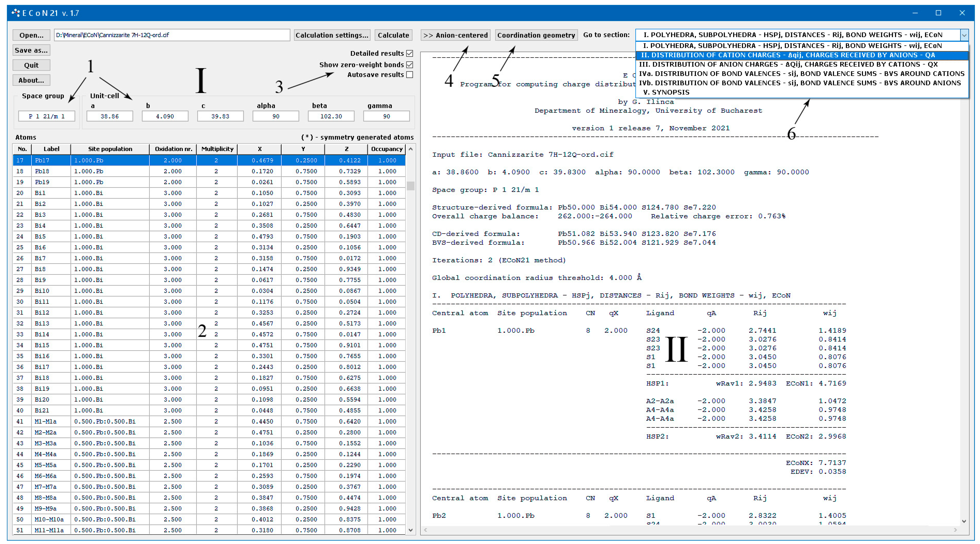Toggle Show zero-weight bonds checkbox
The width and height of the screenshot is (980, 544).
pyautogui.click(x=410, y=65)
